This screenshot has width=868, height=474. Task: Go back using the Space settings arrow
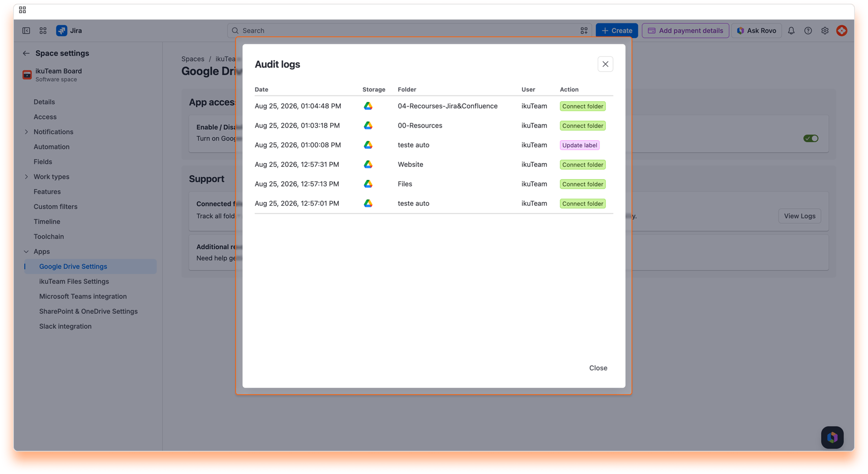[26, 53]
